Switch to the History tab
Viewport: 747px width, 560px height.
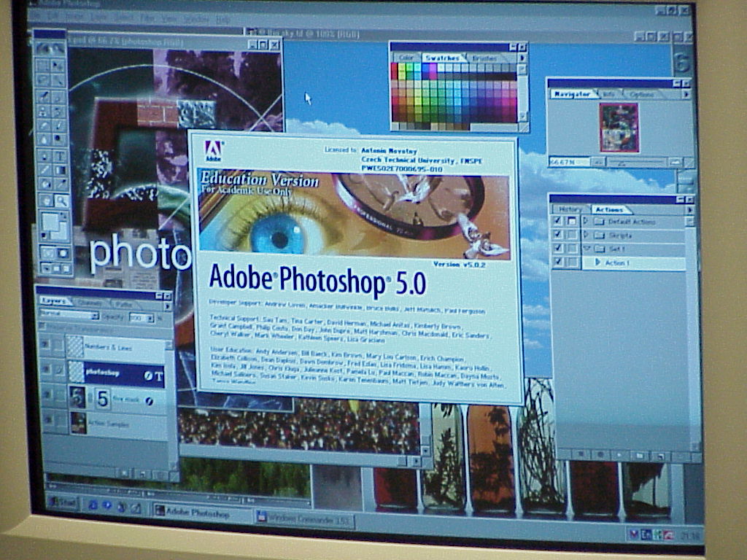pos(570,209)
